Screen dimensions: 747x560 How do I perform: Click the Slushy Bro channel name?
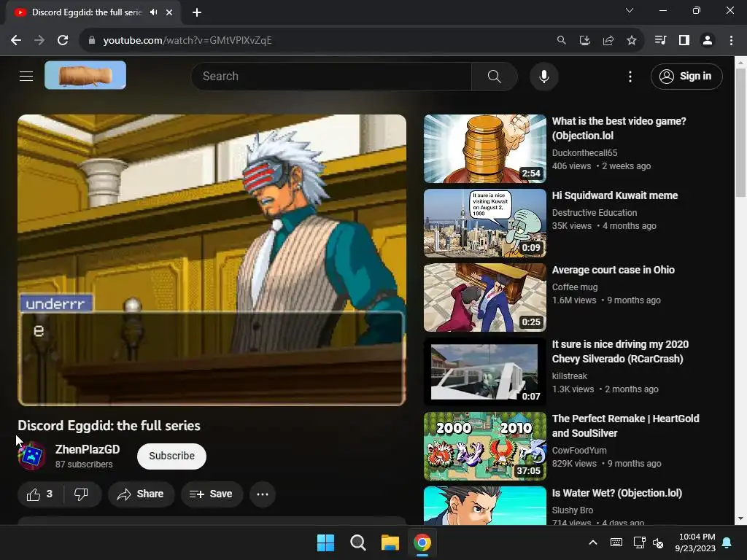point(573,510)
